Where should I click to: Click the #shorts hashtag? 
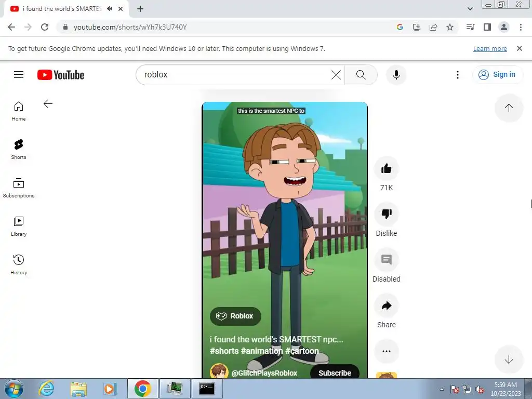(224, 351)
